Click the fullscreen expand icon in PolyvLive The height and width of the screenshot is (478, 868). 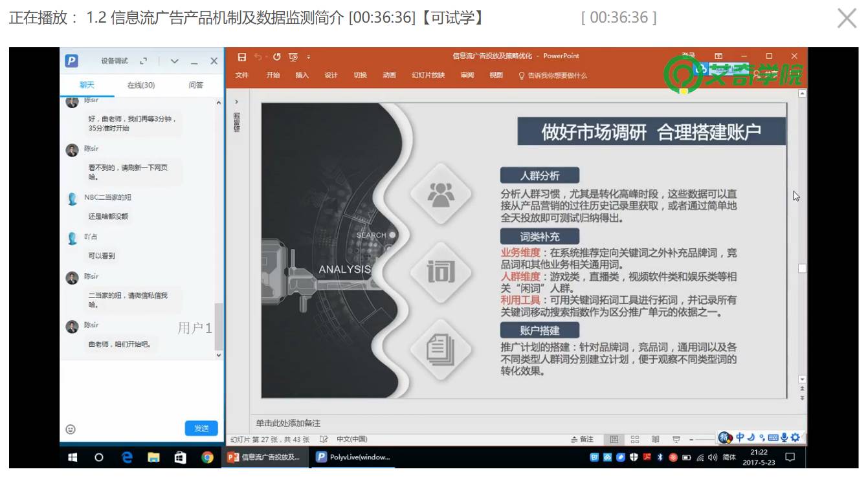[143, 61]
